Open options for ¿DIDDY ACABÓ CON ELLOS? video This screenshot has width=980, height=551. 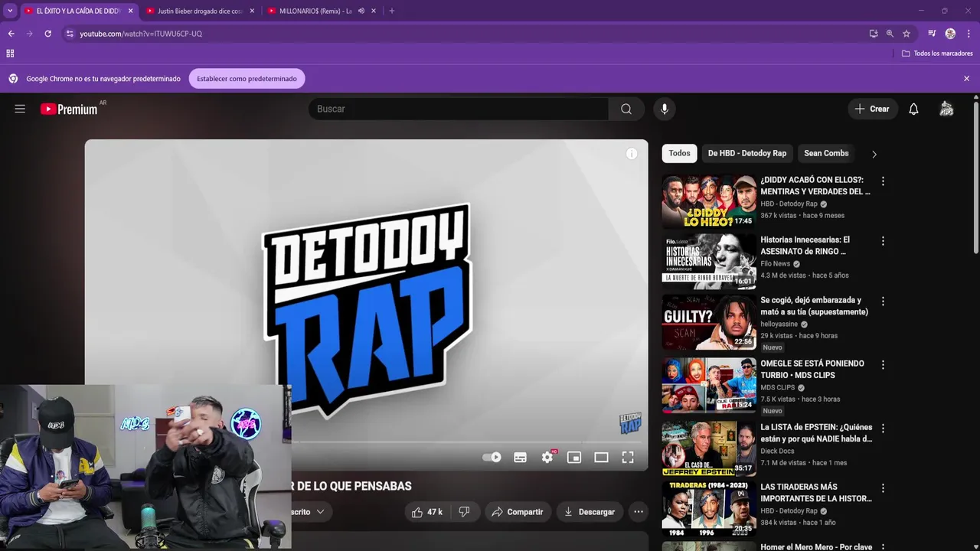pyautogui.click(x=883, y=181)
